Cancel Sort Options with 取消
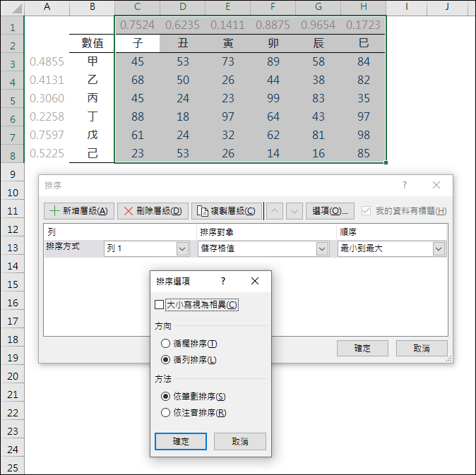476x475 pixels. (240, 441)
